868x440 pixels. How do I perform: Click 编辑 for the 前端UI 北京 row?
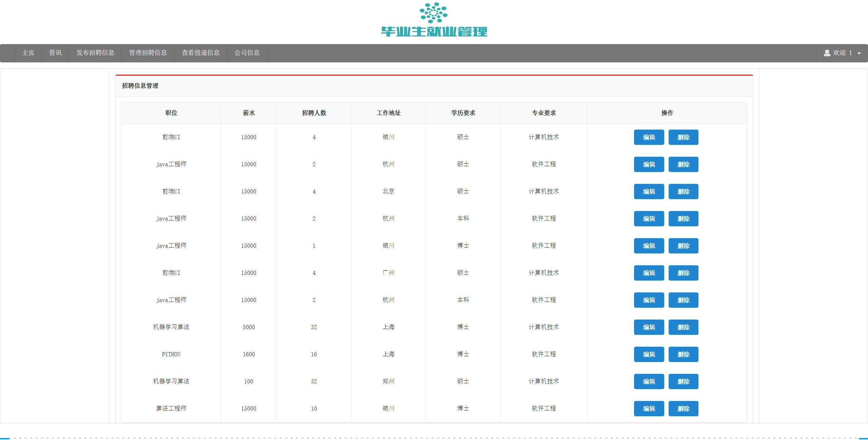point(649,192)
